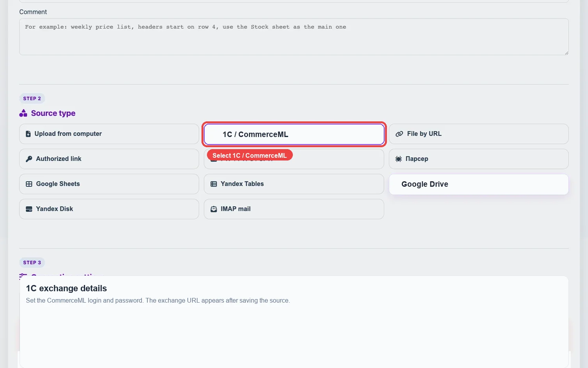Click the file upload icon on Upload from computer
Image resolution: width=588 pixels, height=368 pixels.
click(x=28, y=134)
